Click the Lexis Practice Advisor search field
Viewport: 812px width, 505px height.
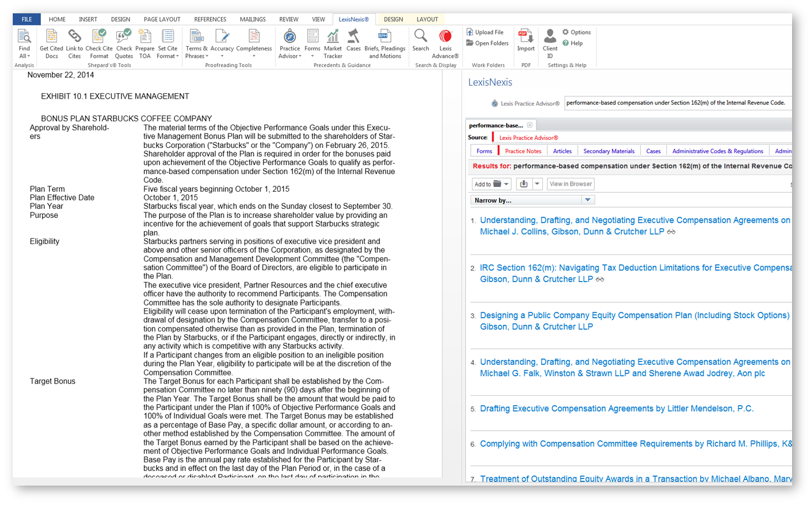678,103
